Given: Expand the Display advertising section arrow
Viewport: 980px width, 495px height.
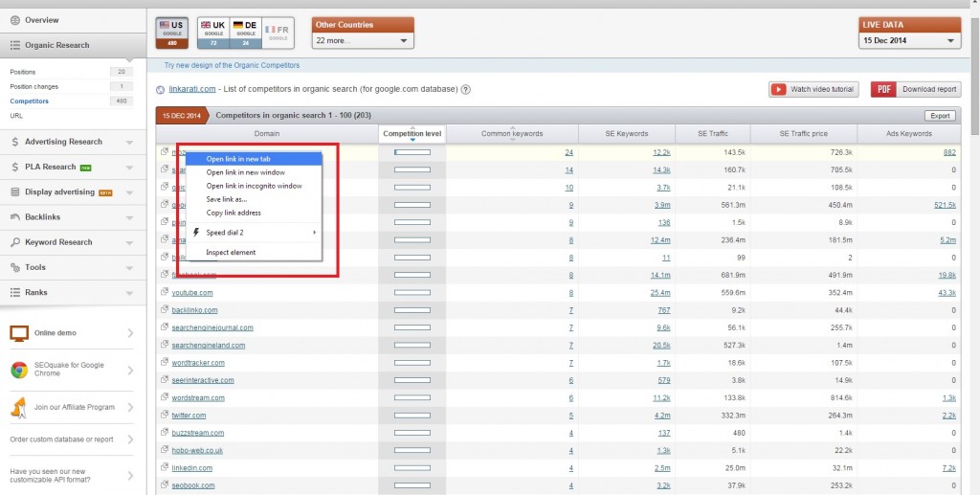Looking at the screenshot, I should click(129, 192).
